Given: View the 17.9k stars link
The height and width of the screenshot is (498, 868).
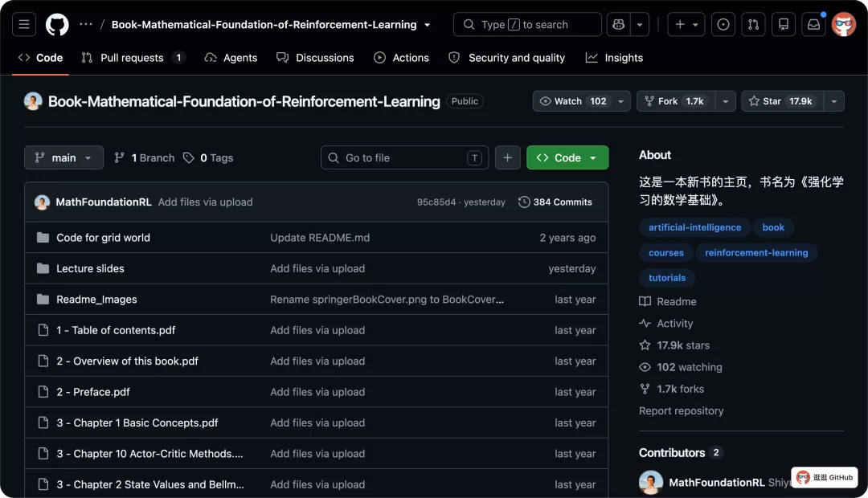Looking at the screenshot, I should pos(674,345).
